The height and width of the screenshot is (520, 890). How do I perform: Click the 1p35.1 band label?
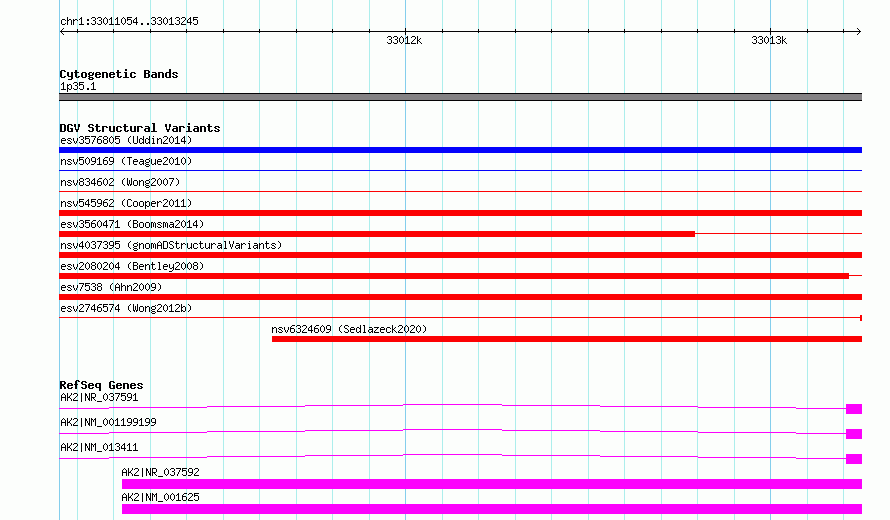[x=78, y=86]
